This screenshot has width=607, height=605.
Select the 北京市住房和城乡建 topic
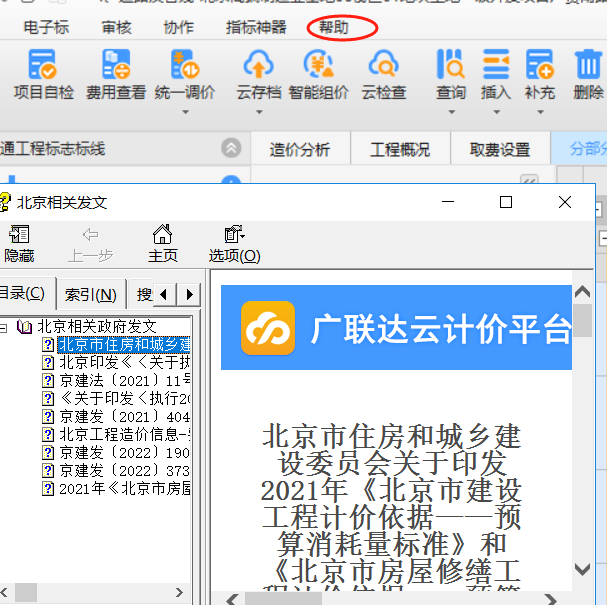[x=124, y=344]
